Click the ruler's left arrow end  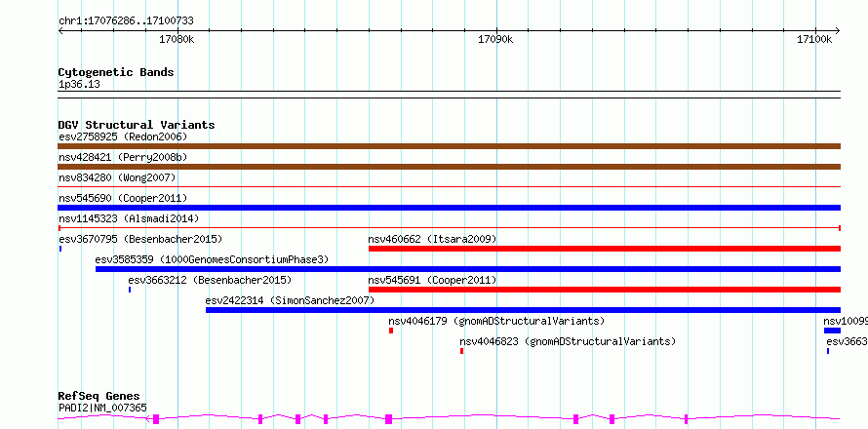[x=60, y=30]
